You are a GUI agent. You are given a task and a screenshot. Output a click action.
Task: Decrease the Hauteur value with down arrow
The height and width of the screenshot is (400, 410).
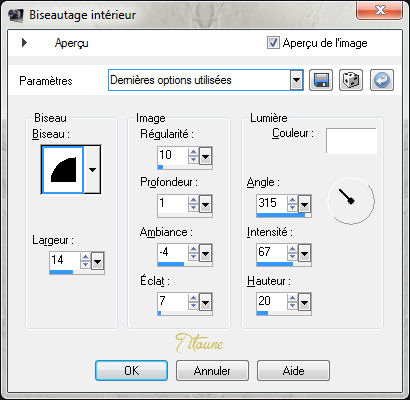(x=292, y=305)
